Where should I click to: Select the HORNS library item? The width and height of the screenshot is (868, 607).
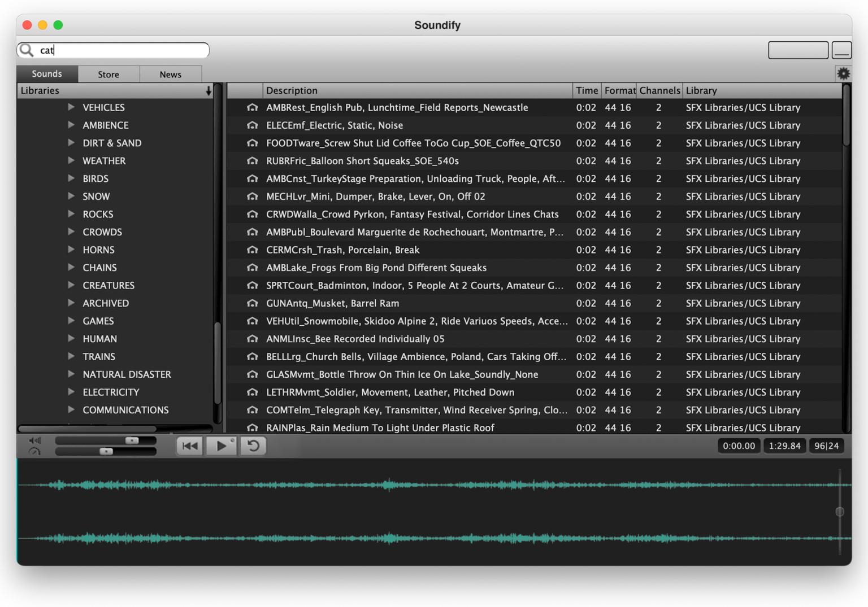point(98,250)
